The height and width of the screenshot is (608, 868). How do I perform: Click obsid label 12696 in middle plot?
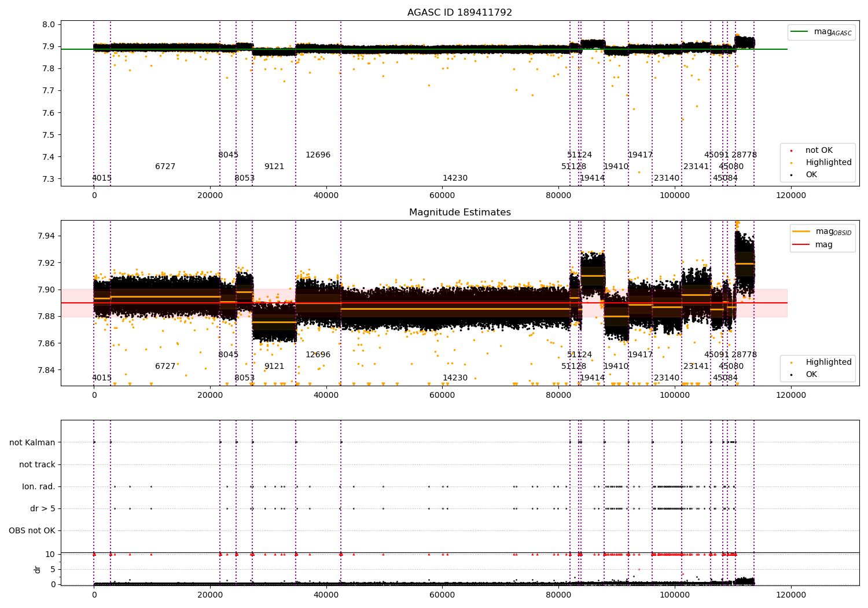(318, 355)
